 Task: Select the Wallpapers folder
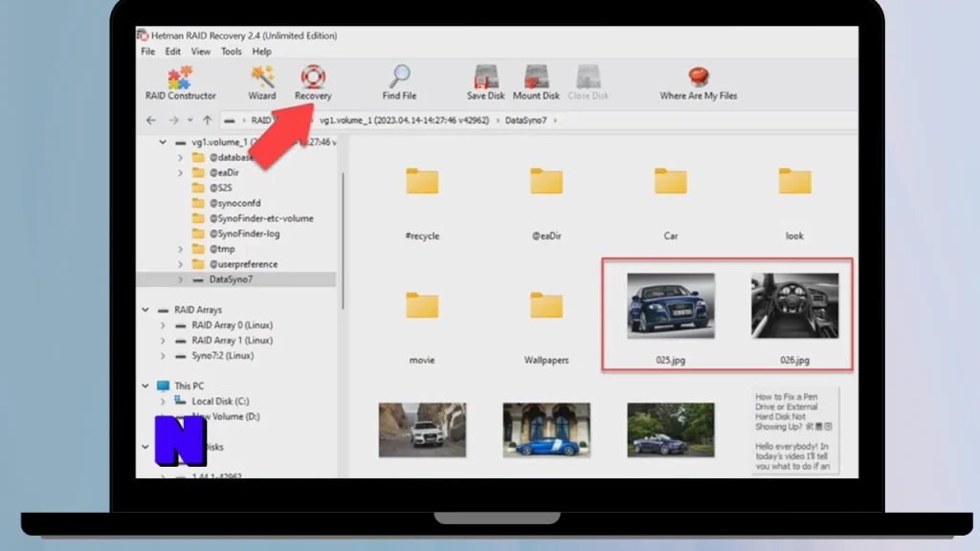pos(546,305)
